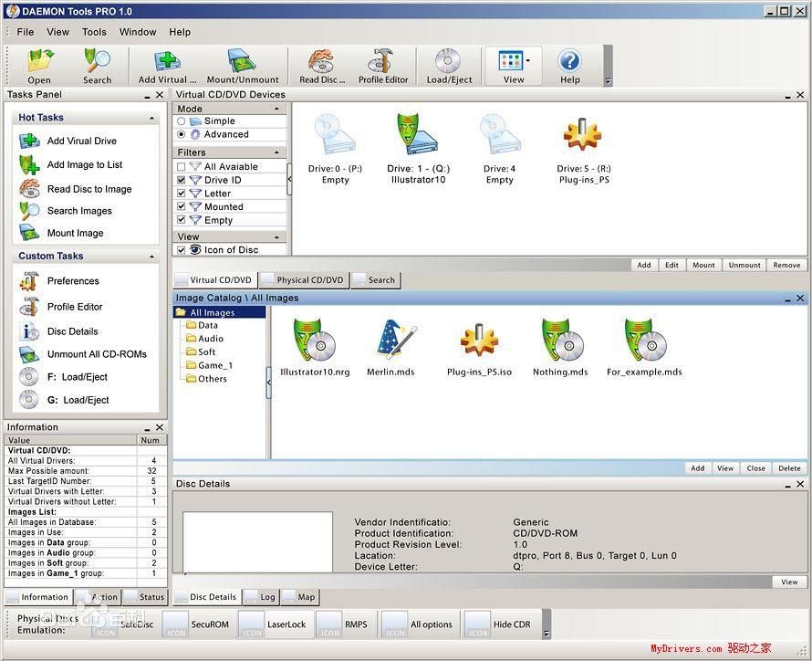Toggle the Icon of Disc view checkbox
812x661 pixels.
click(182, 250)
